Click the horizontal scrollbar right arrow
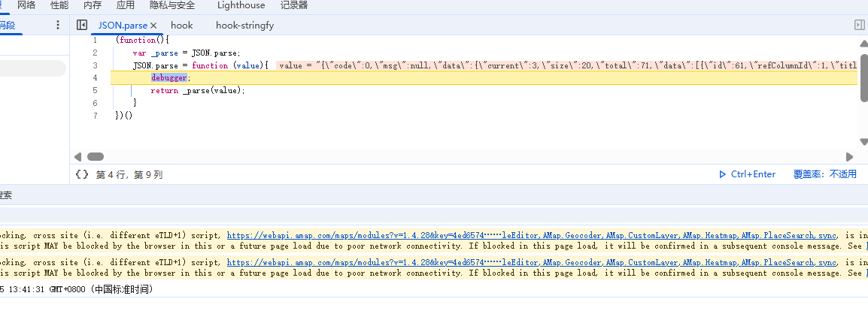Viewport: 868px width, 314px height. [x=849, y=157]
